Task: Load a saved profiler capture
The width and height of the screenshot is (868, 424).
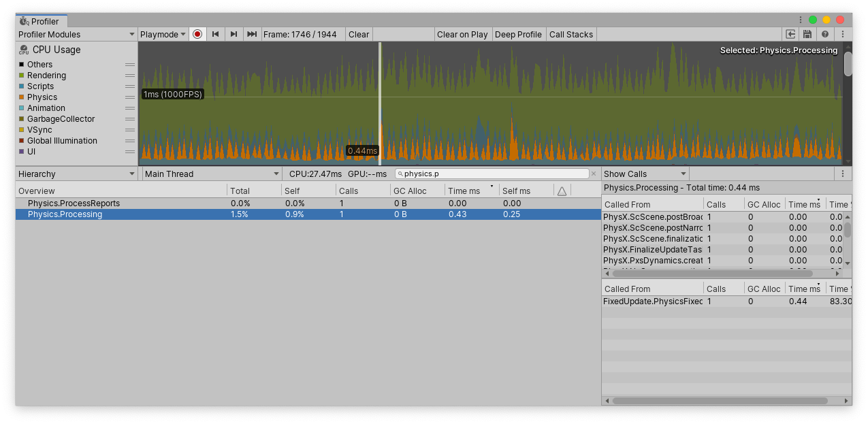Action: pos(790,34)
